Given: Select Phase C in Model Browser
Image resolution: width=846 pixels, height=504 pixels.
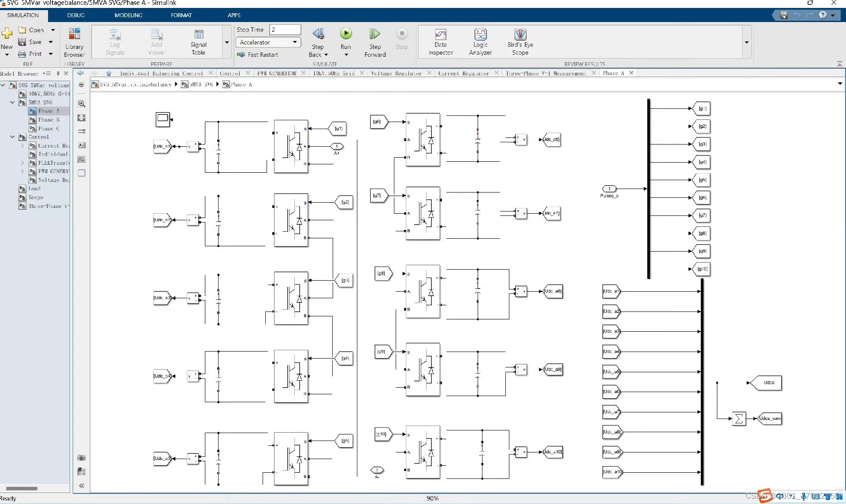Looking at the screenshot, I should pos(48,129).
